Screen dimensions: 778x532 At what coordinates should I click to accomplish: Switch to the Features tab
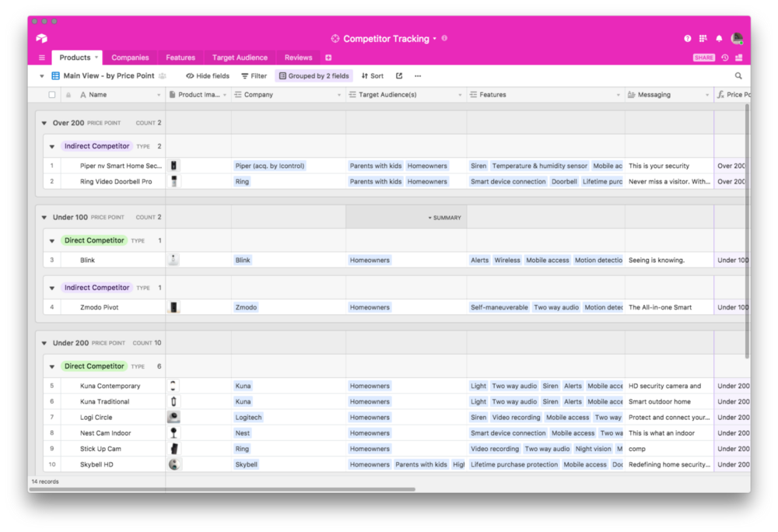180,58
